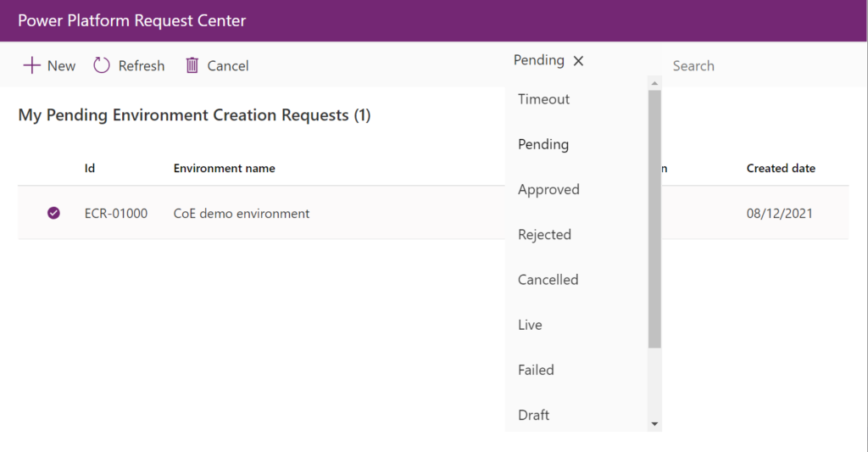868x452 pixels.
Task: Choose Failed status option
Action: [x=536, y=370]
